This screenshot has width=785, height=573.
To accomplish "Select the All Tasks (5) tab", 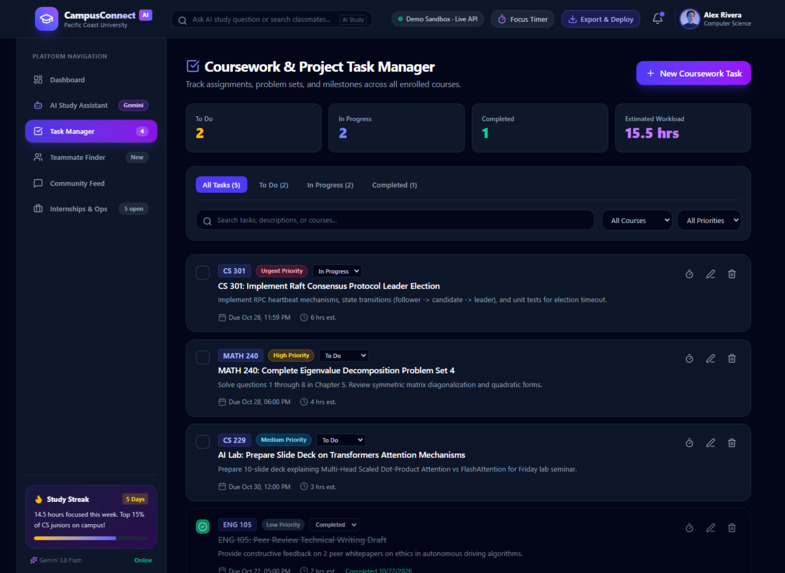I will 221,185.
